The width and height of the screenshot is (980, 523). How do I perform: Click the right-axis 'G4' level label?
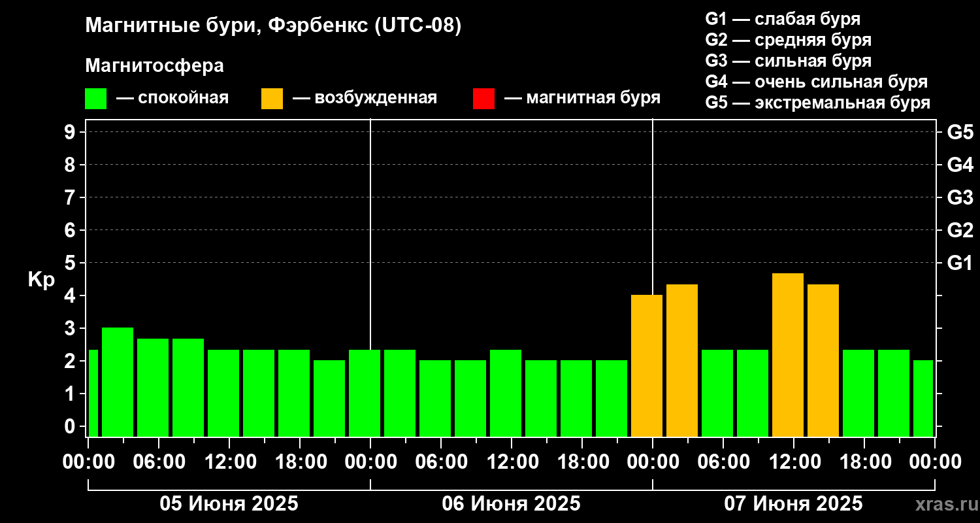click(x=960, y=165)
